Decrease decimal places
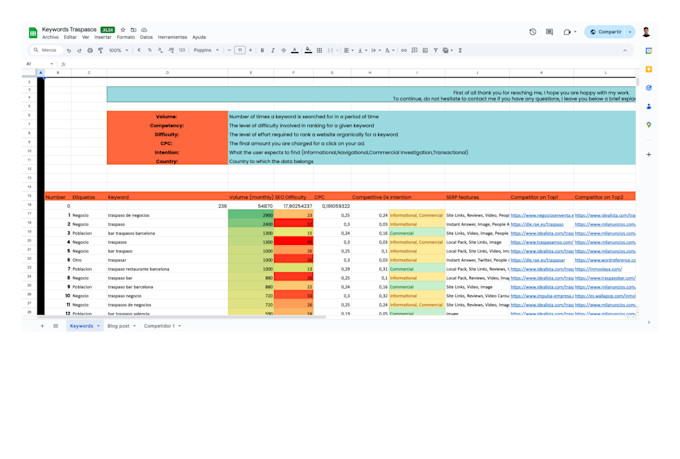The height and width of the screenshot is (459, 680). click(x=160, y=50)
